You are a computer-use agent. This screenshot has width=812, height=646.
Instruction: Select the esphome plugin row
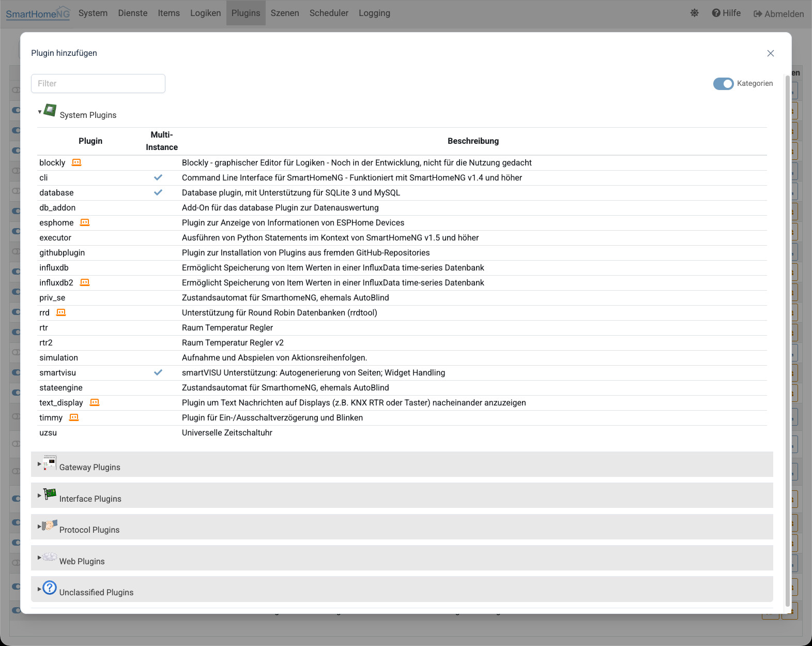tap(402, 222)
